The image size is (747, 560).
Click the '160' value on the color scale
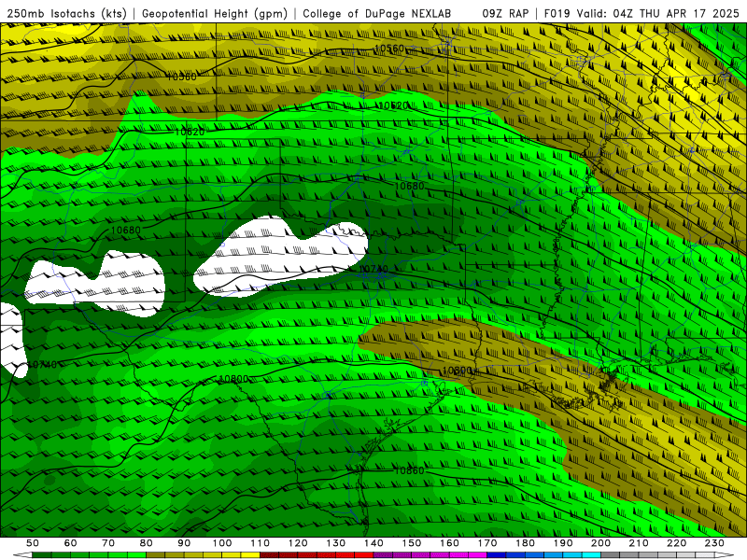[449, 543]
